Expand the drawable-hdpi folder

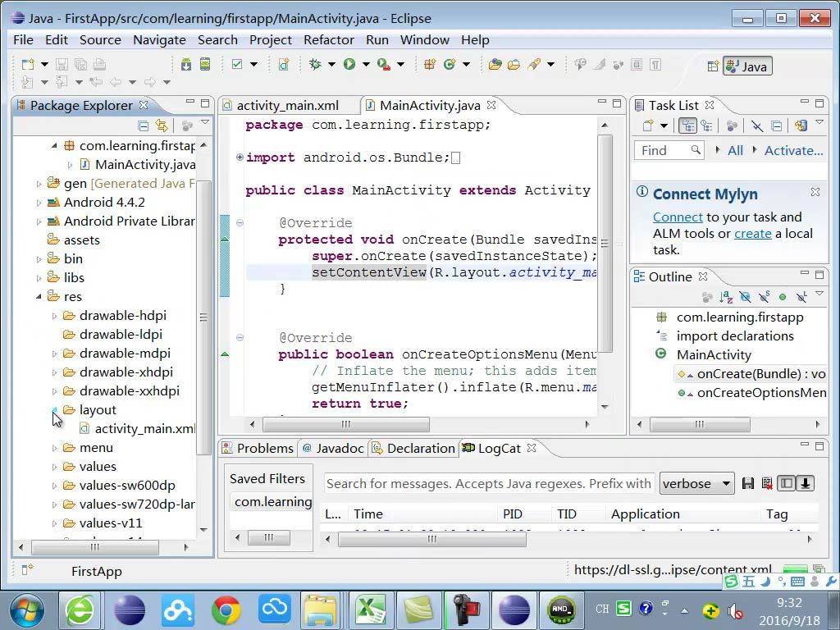tap(54, 316)
